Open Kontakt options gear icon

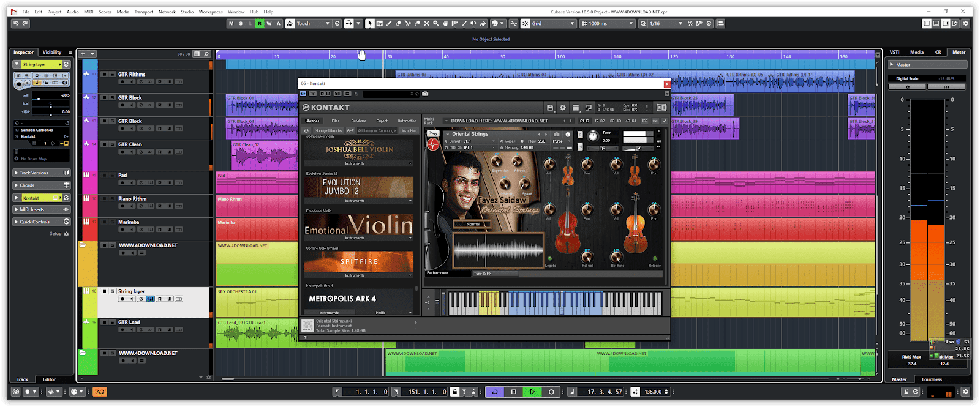pos(563,108)
